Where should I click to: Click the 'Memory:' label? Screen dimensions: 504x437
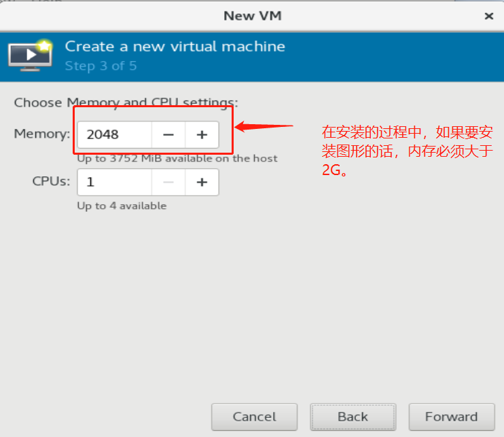coord(42,134)
